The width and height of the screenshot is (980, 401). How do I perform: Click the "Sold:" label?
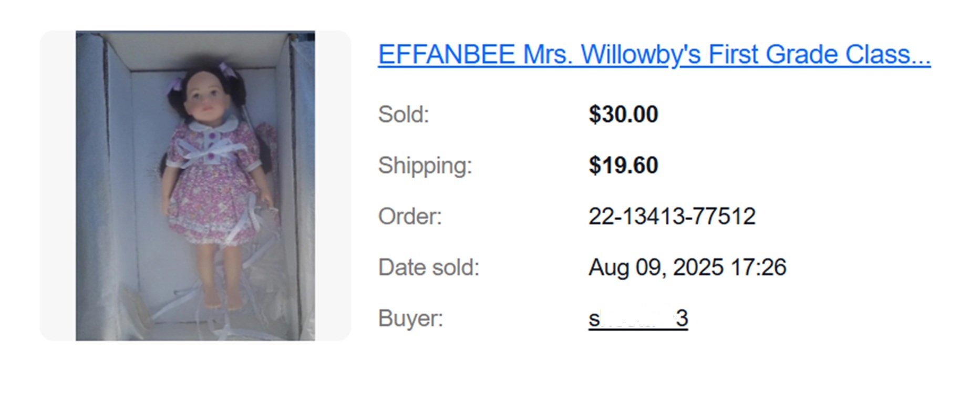coord(404,114)
